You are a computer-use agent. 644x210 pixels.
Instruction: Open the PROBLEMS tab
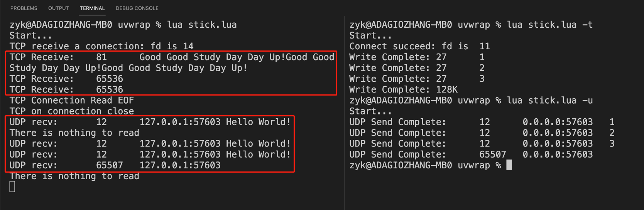[24, 8]
